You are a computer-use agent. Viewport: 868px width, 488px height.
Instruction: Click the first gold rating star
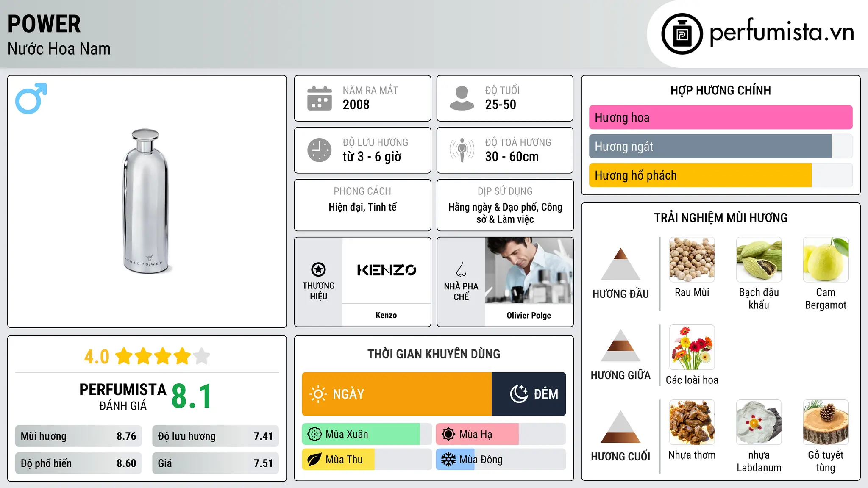click(x=124, y=356)
